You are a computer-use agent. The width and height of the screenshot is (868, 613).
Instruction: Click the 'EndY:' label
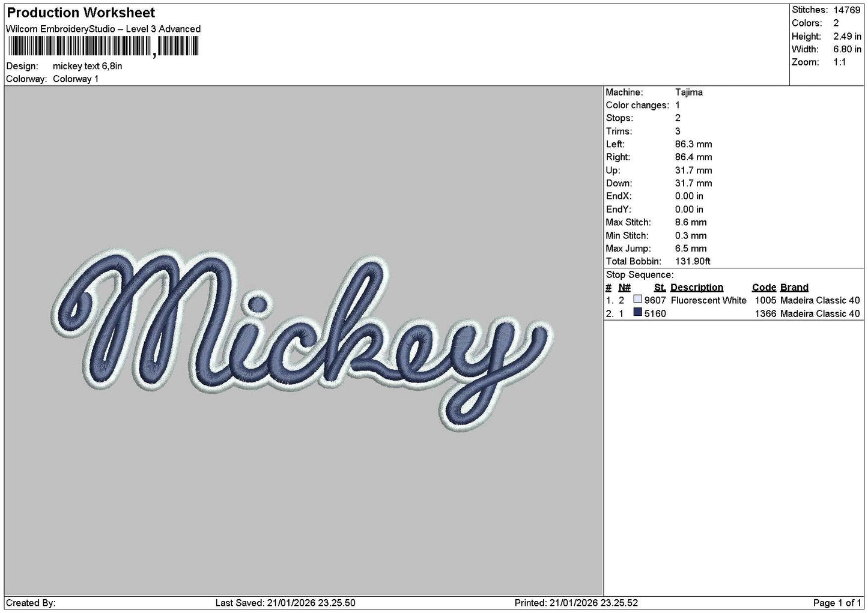pyautogui.click(x=619, y=210)
